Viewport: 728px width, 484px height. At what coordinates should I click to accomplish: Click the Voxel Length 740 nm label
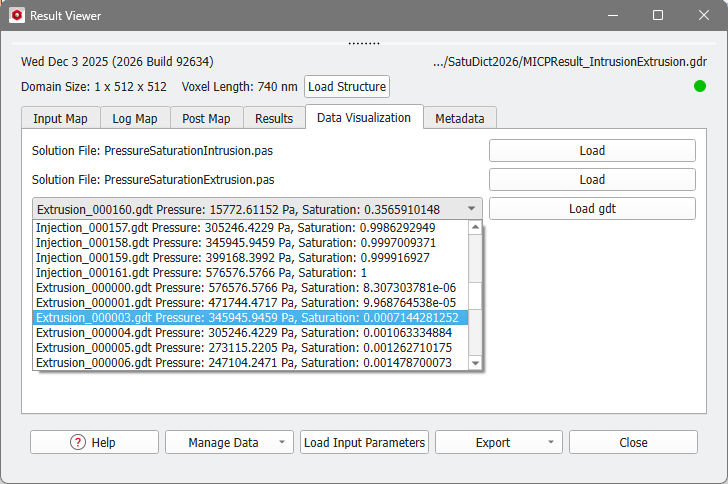239,87
